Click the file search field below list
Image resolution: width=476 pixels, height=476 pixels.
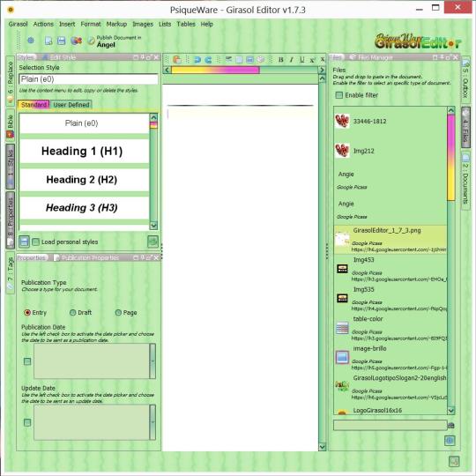(x=390, y=425)
